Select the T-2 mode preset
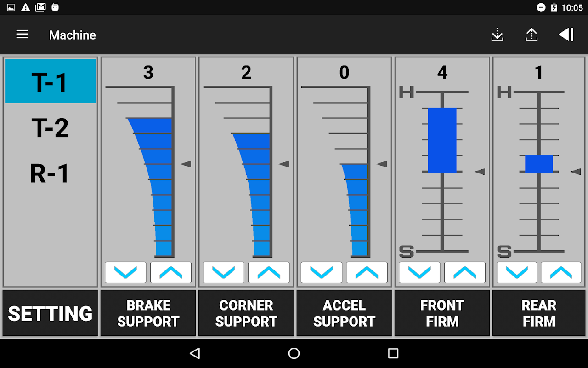The height and width of the screenshot is (368, 588). [x=50, y=127]
